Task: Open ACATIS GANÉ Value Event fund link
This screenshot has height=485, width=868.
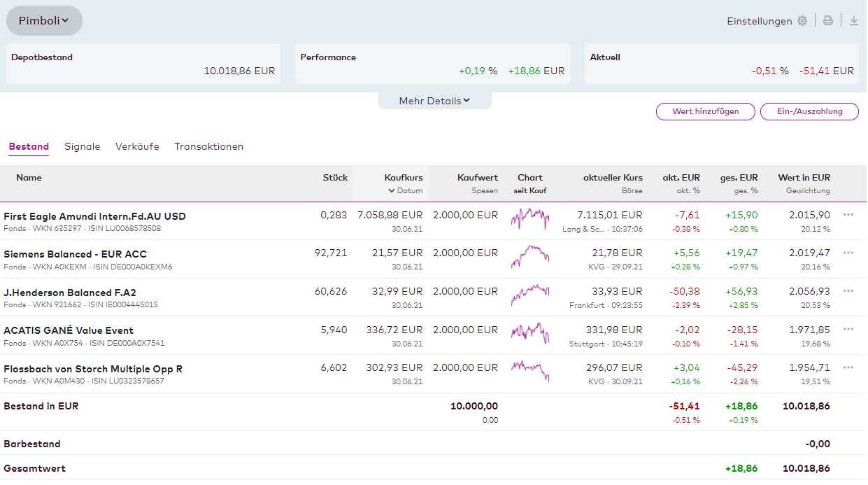Action: (x=69, y=330)
